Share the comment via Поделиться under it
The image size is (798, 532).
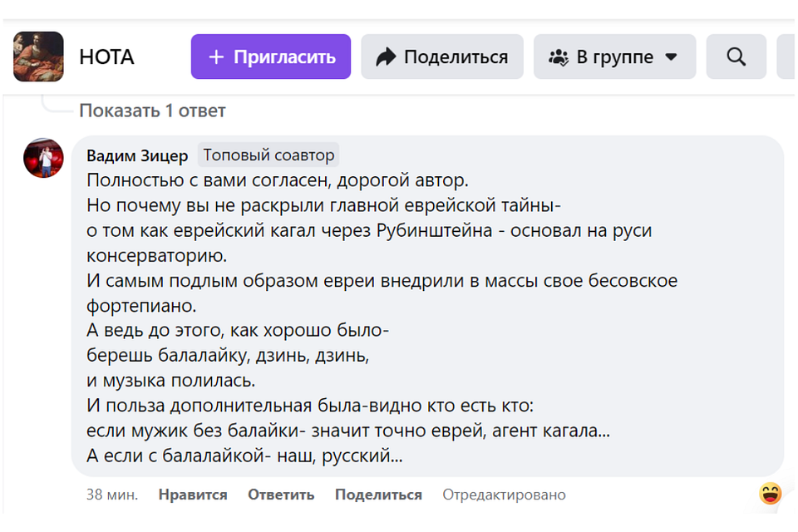[378, 495]
